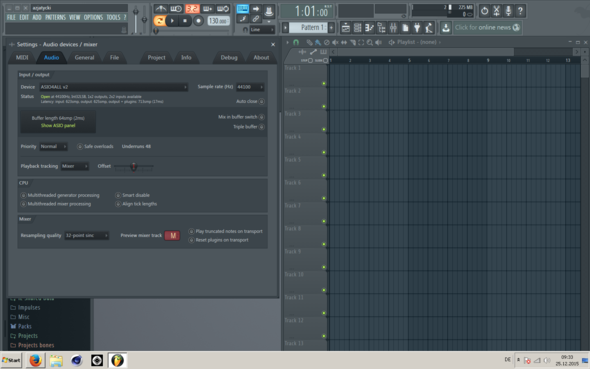The image size is (590, 369).
Task: Switch to the Project settings tab
Action: 156,58
